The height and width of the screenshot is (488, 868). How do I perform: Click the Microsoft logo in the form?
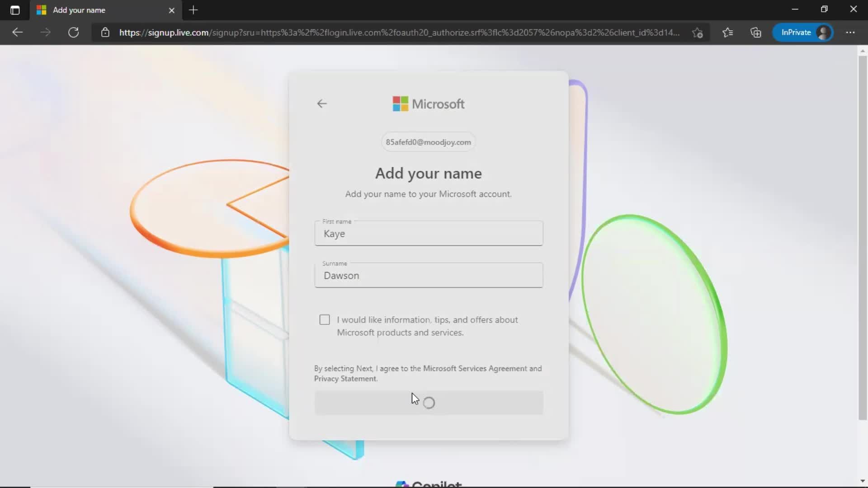[x=428, y=104]
